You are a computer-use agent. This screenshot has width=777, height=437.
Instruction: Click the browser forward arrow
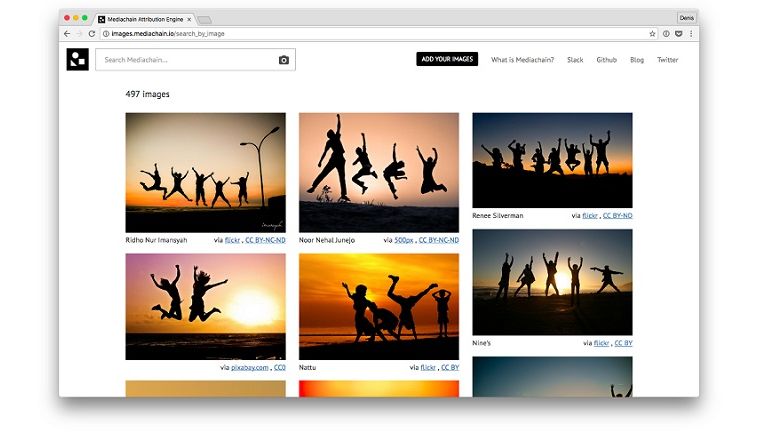click(79, 34)
